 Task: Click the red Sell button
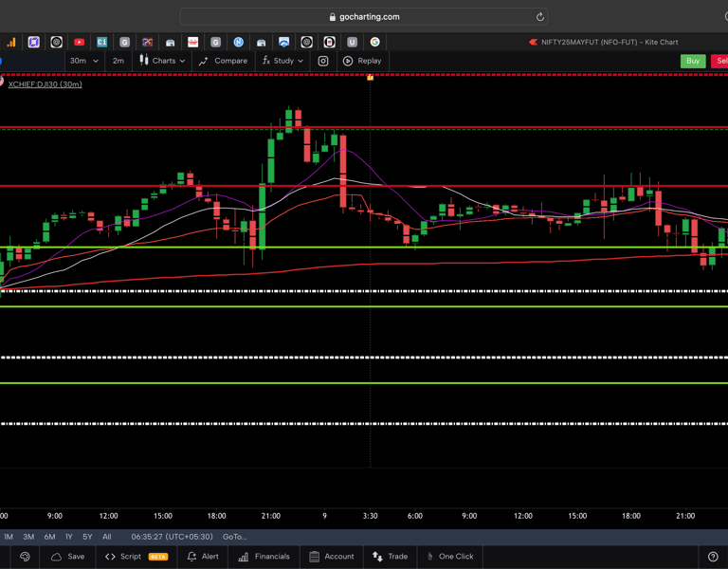tap(719, 61)
